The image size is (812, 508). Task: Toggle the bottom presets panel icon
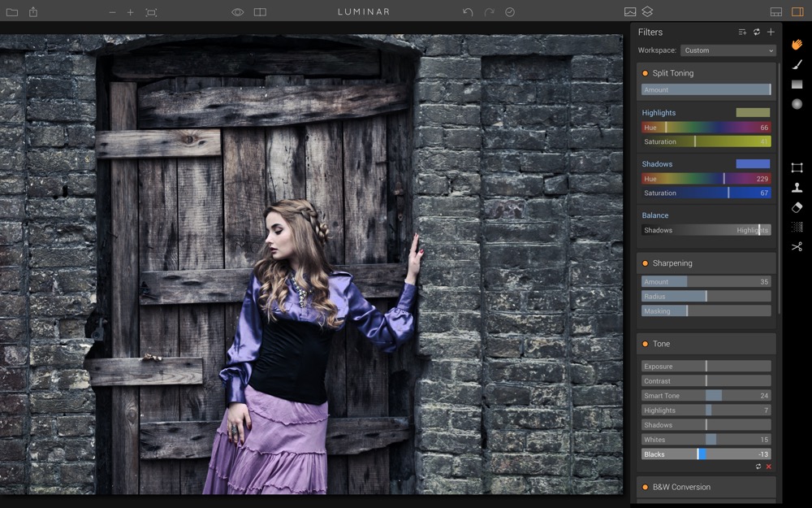click(x=775, y=12)
